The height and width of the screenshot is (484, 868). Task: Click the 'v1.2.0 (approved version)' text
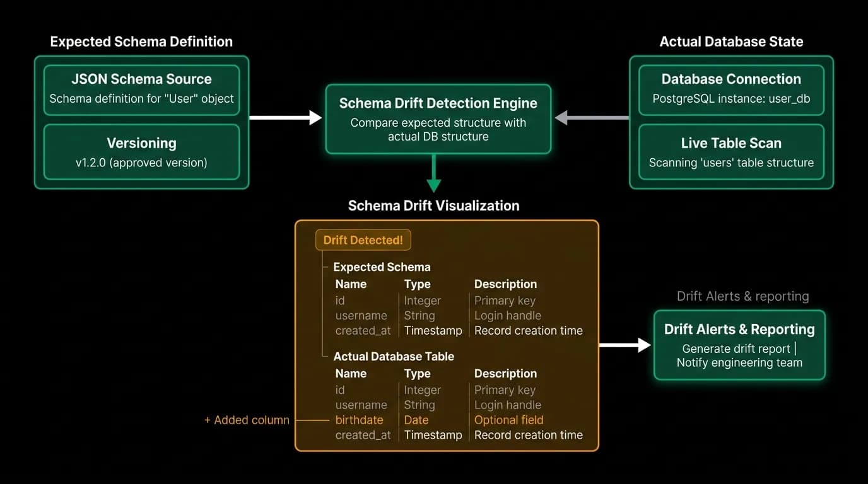(141, 163)
